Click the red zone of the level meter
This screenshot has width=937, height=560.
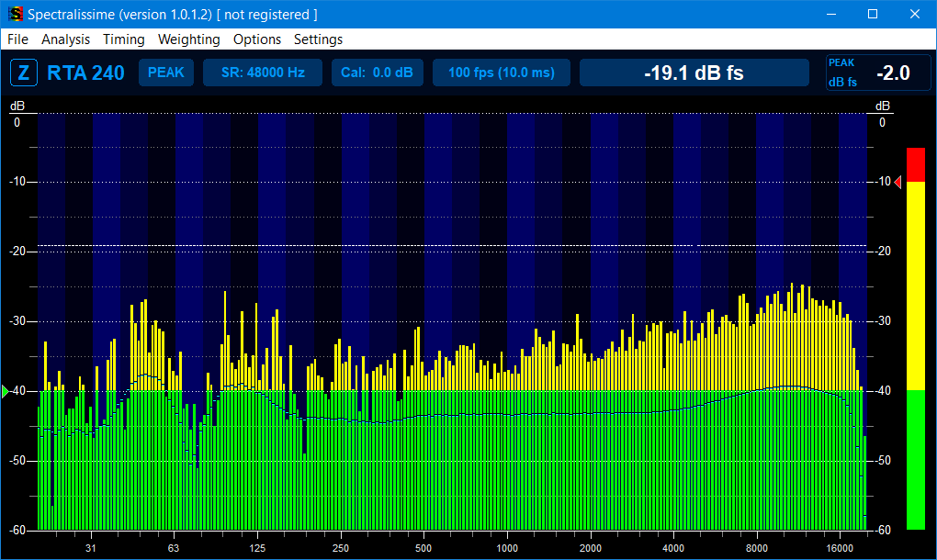(x=916, y=164)
